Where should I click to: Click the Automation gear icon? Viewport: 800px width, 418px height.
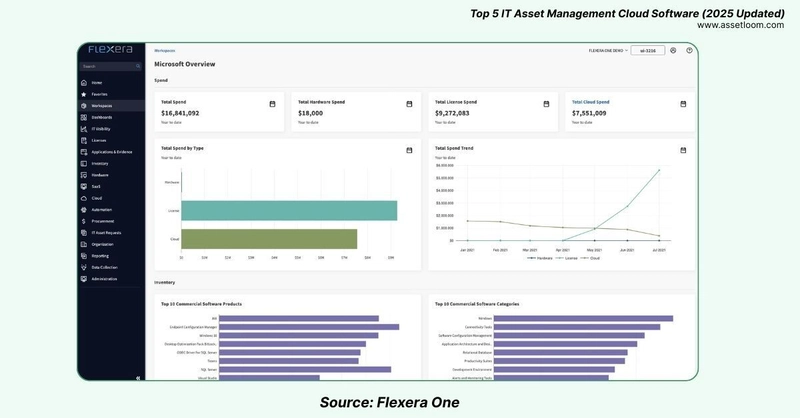pos(84,210)
